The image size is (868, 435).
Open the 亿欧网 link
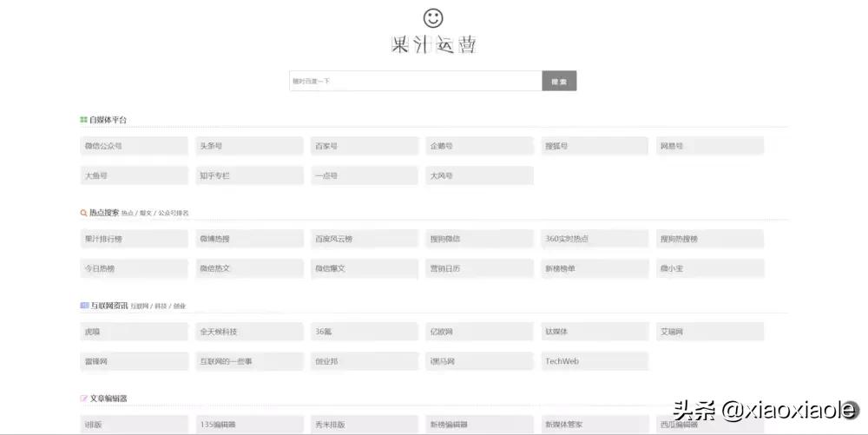[x=479, y=332]
